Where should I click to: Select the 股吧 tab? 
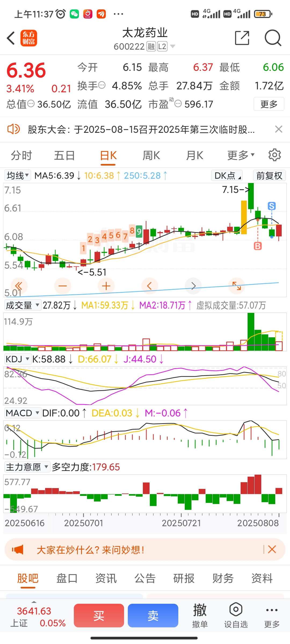tap(28, 579)
